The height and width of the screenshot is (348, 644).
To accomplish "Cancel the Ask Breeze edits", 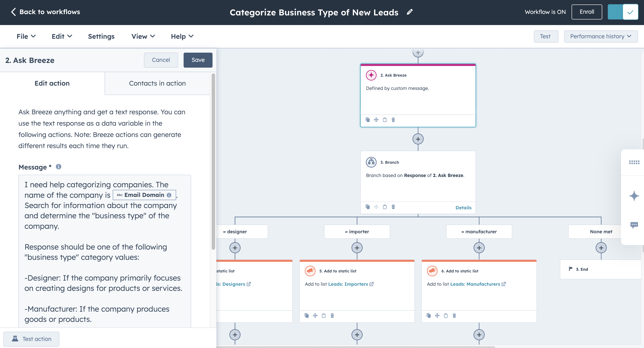I will pyautogui.click(x=161, y=60).
